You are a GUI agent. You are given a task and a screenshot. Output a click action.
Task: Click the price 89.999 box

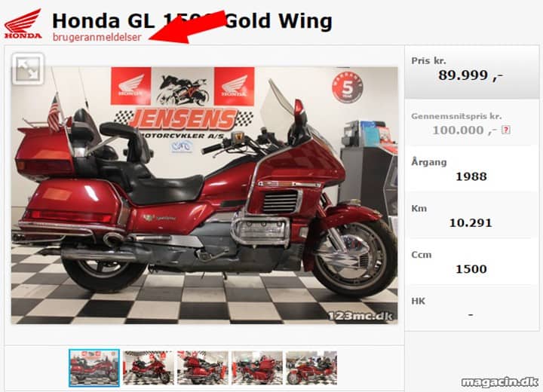pyautogui.click(x=471, y=71)
